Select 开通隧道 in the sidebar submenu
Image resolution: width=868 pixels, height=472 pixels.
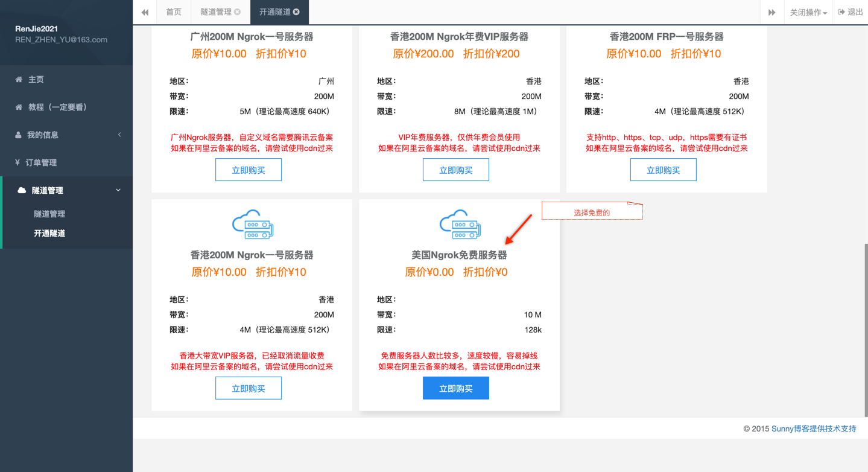[x=49, y=234]
